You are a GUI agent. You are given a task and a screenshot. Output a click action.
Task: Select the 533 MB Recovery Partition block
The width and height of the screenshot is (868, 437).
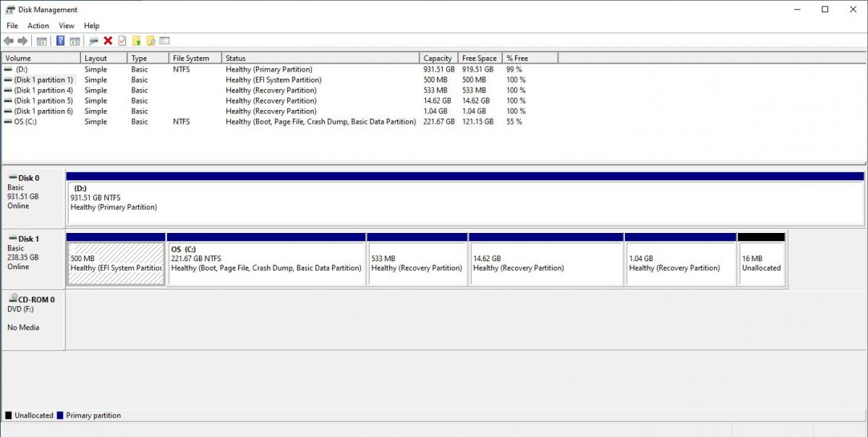point(417,260)
